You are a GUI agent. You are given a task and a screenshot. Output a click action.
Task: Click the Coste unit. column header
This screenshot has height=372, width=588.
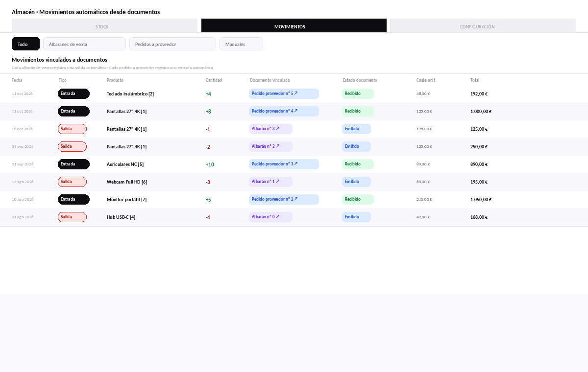(x=426, y=80)
